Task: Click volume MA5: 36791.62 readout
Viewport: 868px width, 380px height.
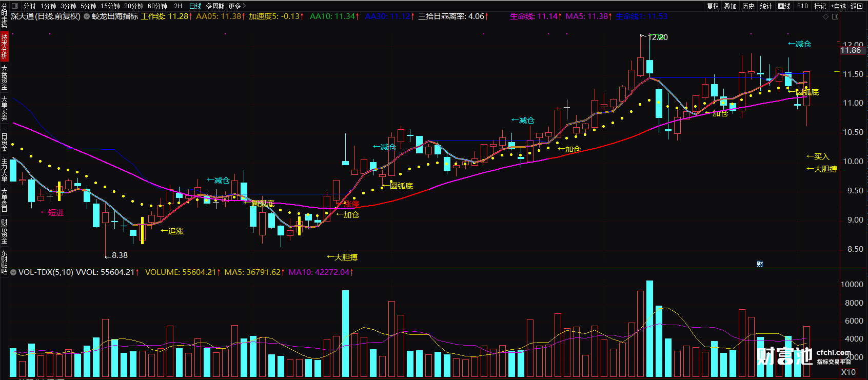Action: [x=254, y=272]
